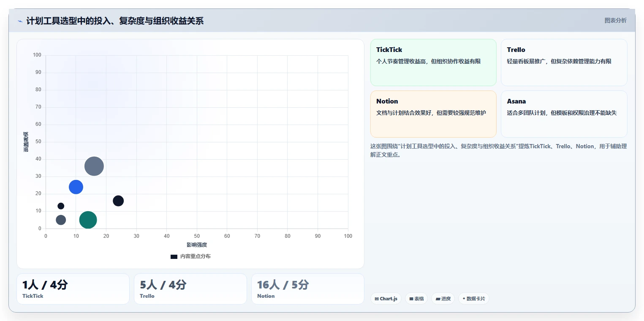
Task: Select the slate bubble below the smallest bubble
Action: [x=61, y=220]
